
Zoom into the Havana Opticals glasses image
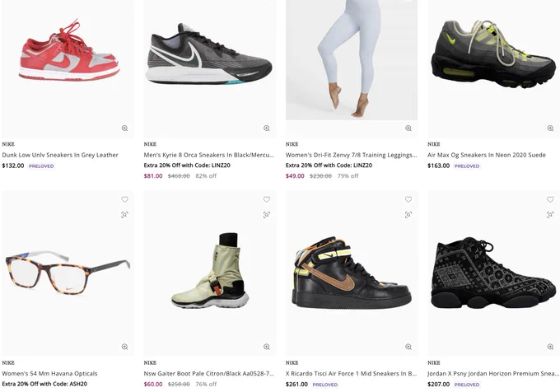pos(124,347)
